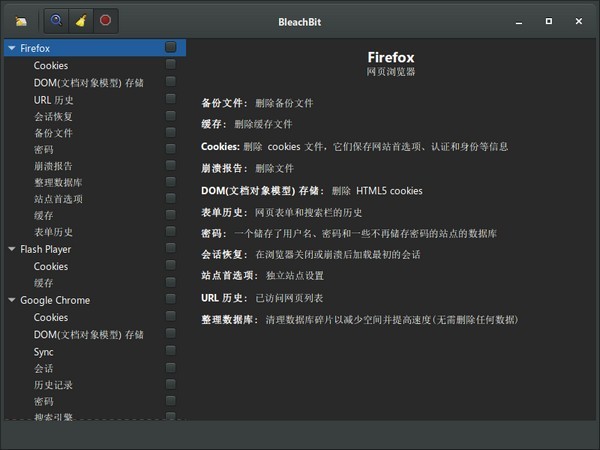This screenshot has height=450, width=600.
Task: Select 缓存 under Firefox
Action: pos(95,215)
